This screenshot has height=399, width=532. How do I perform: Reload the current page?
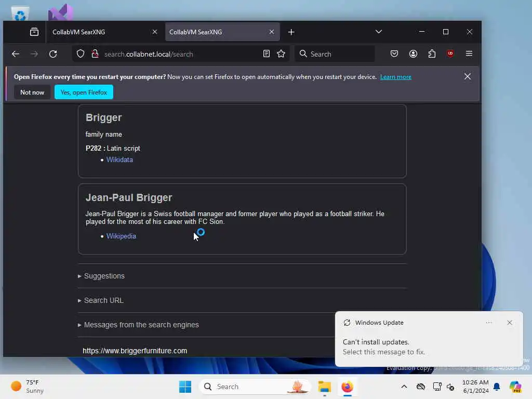53,54
